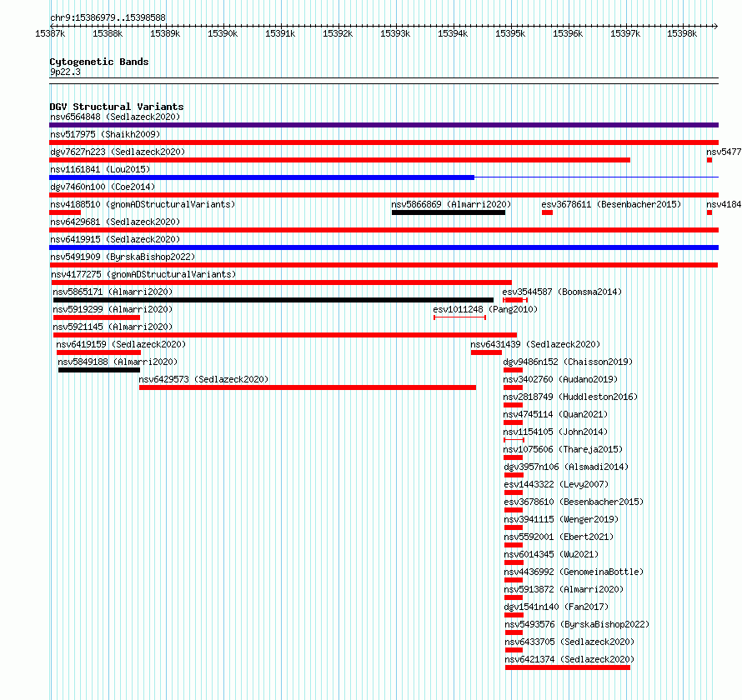Viewport: 742px width, 700px height.
Task: Open the nsv4745114 (Quan2021) label
Action: (x=555, y=414)
